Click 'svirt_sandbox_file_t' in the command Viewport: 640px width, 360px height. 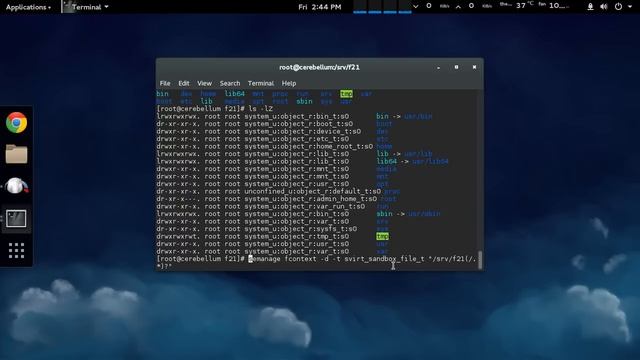[x=384, y=259]
